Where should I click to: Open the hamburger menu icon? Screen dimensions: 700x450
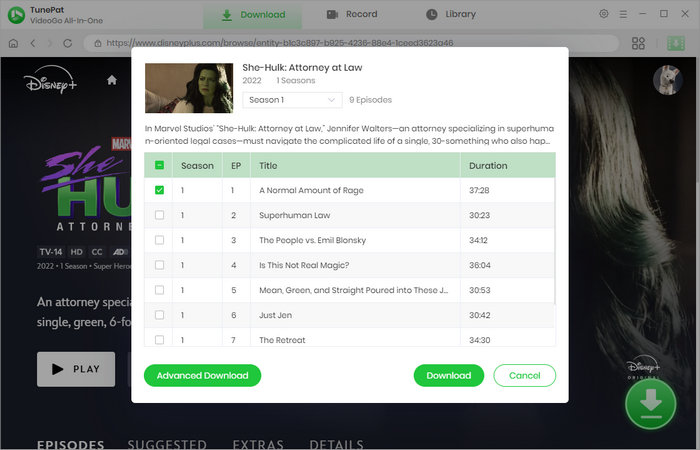click(x=623, y=14)
